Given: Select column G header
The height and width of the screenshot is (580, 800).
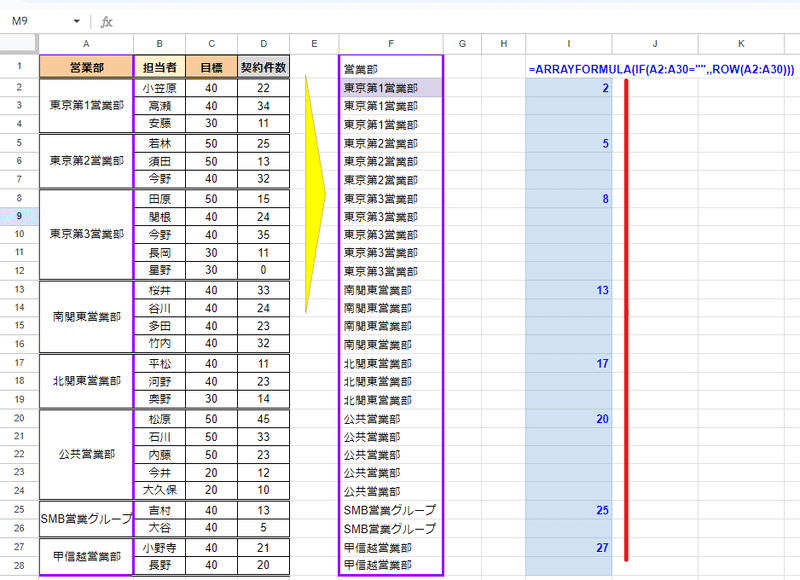Looking at the screenshot, I should (462, 44).
